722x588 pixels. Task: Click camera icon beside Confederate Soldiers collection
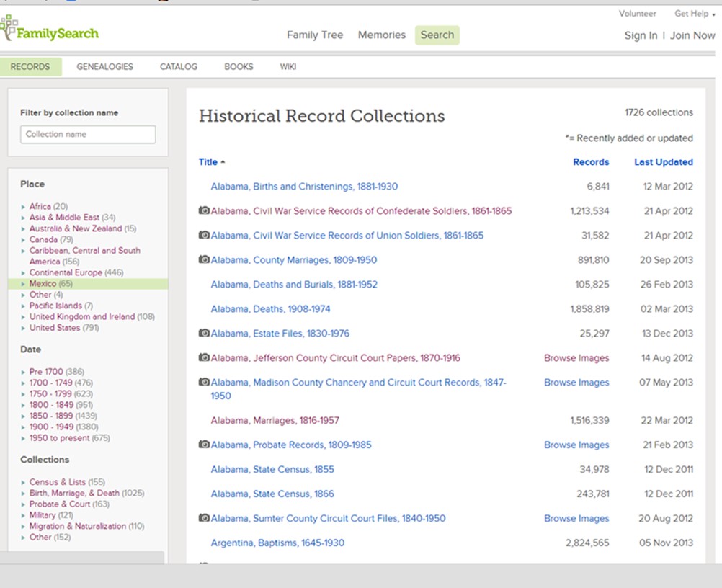pos(204,210)
